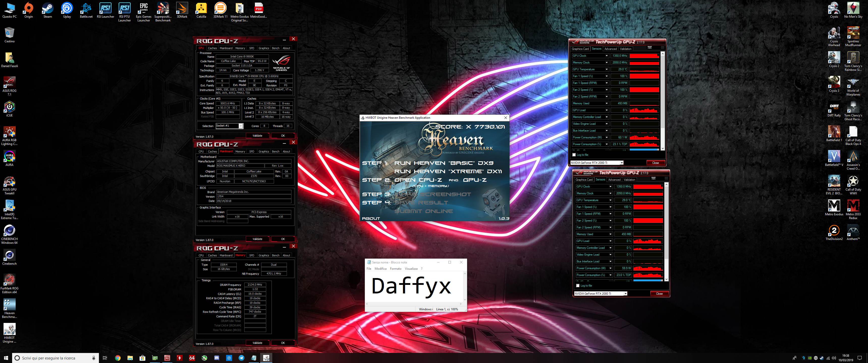This screenshot has height=363, width=868.
Task: Open the Battle.net desktop shortcut
Action: click(x=86, y=10)
